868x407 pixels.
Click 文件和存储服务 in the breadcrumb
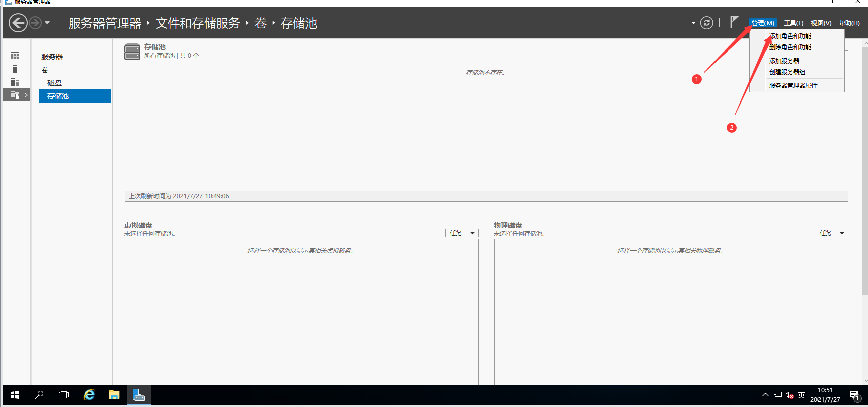click(x=197, y=23)
